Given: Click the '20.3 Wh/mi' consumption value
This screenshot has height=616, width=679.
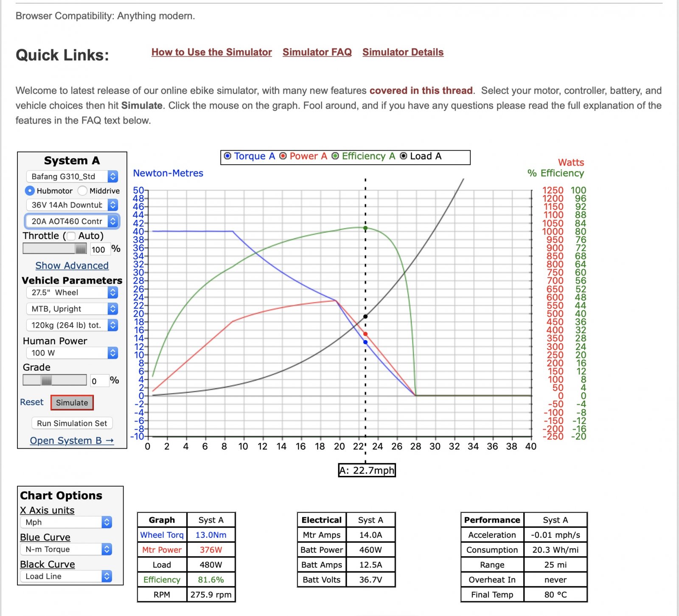Looking at the screenshot, I should pos(556,550).
